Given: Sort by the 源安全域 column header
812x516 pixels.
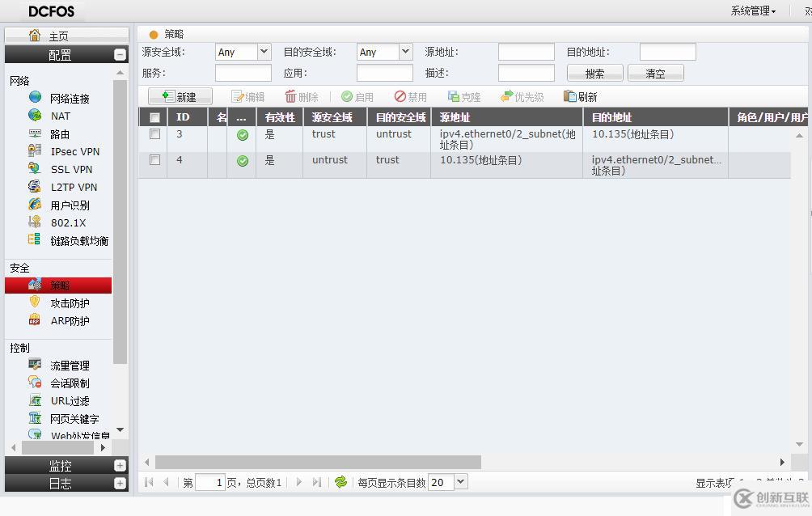Looking at the screenshot, I should click(335, 117).
